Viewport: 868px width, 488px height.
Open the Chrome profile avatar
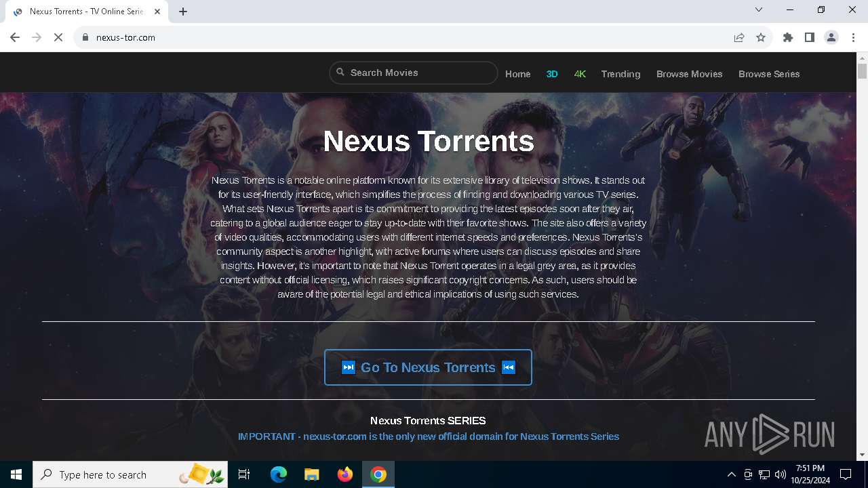pos(831,37)
